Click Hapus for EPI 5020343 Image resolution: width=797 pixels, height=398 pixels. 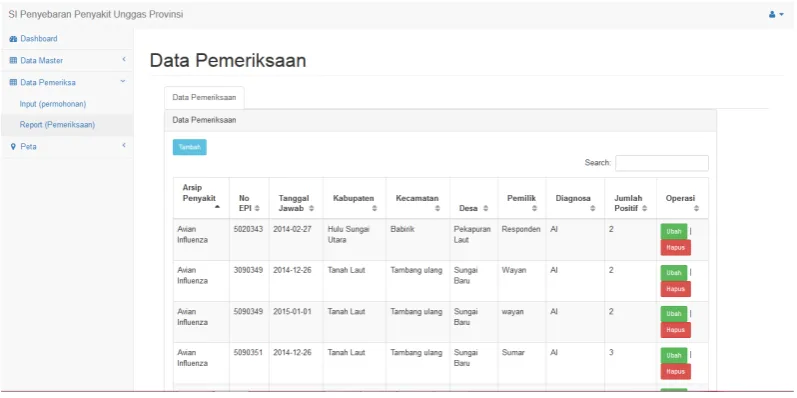click(676, 248)
